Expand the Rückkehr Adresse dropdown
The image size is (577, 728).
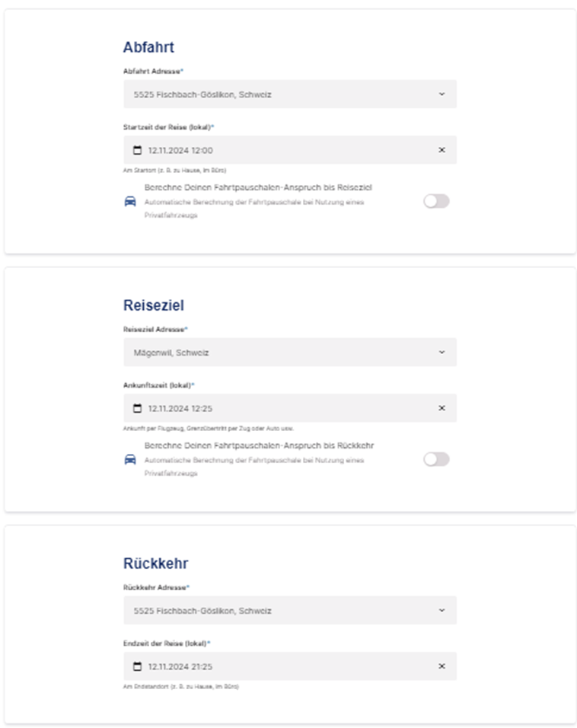pos(442,611)
